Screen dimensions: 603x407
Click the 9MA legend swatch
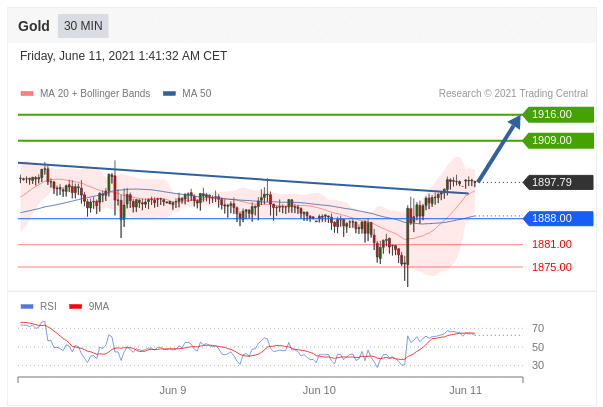click(x=75, y=306)
